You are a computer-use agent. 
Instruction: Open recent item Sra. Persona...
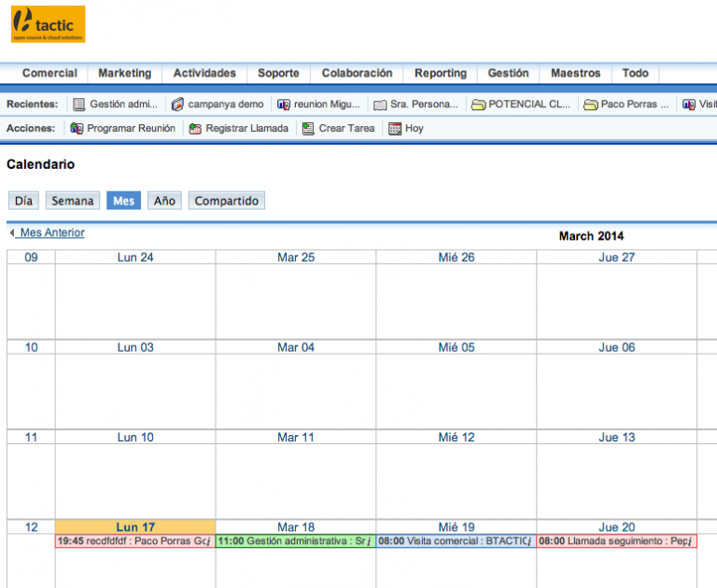click(424, 105)
